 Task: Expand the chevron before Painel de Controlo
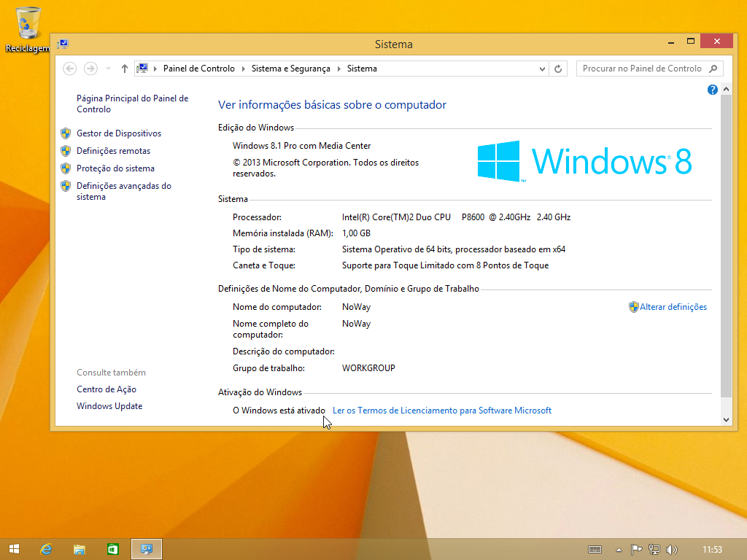pyautogui.click(x=155, y=69)
